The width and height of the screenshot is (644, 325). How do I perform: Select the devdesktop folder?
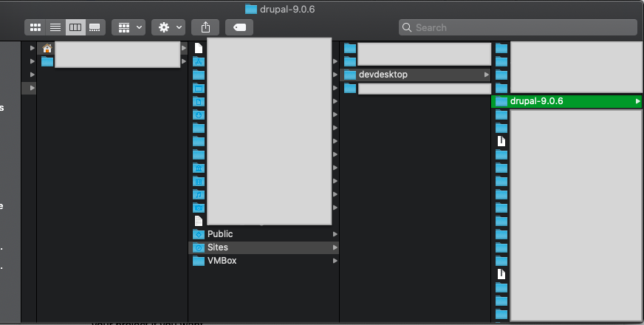416,75
